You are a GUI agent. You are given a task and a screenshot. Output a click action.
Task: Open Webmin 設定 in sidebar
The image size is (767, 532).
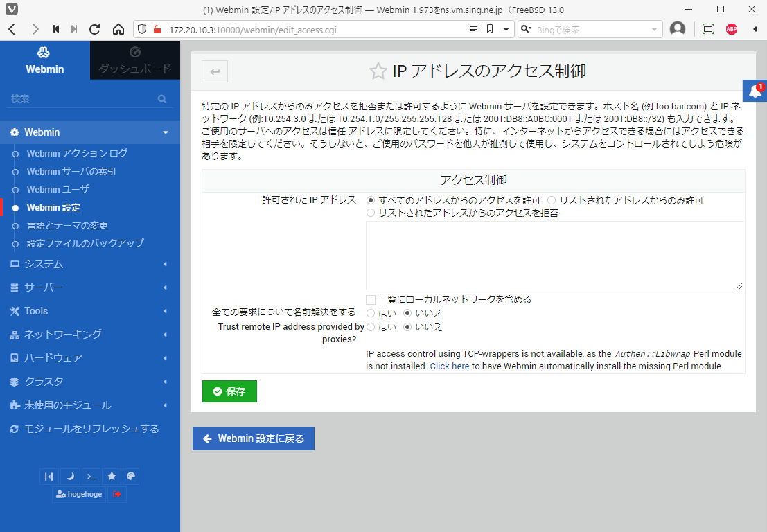[x=53, y=207]
